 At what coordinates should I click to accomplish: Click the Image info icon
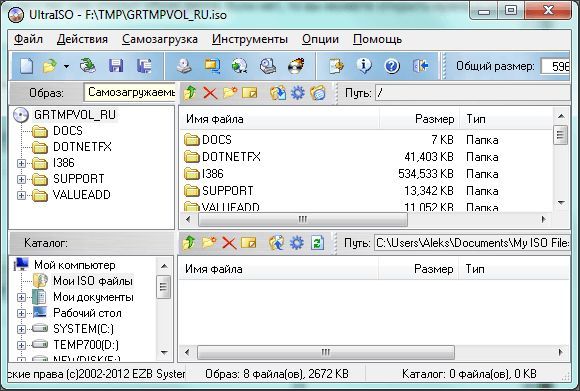click(364, 66)
